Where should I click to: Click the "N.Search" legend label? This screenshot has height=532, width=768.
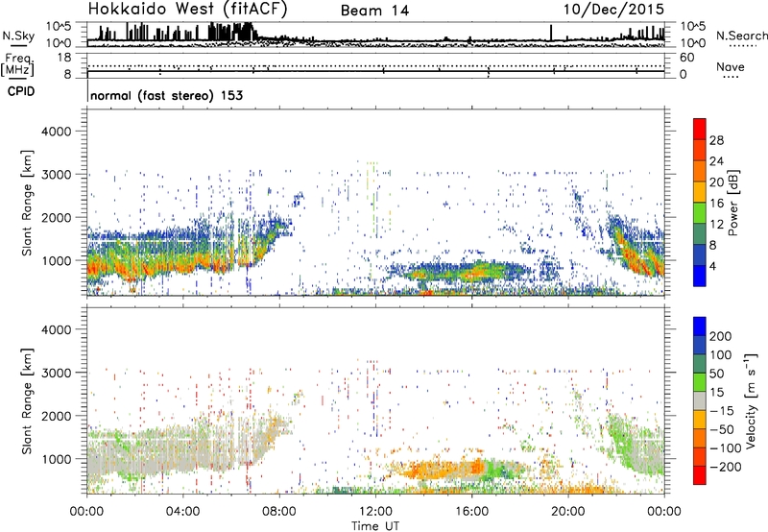(x=741, y=36)
